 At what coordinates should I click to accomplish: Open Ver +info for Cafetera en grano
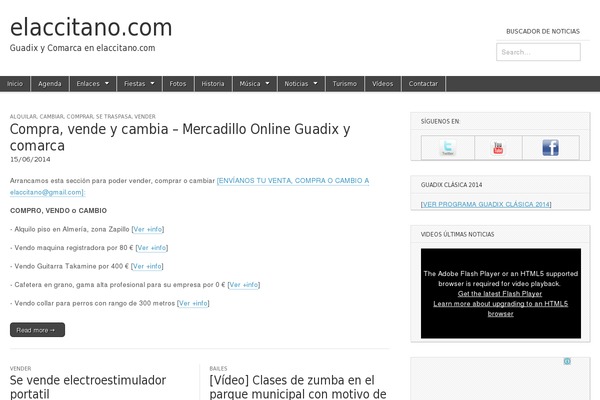pyautogui.click(x=244, y=285)
